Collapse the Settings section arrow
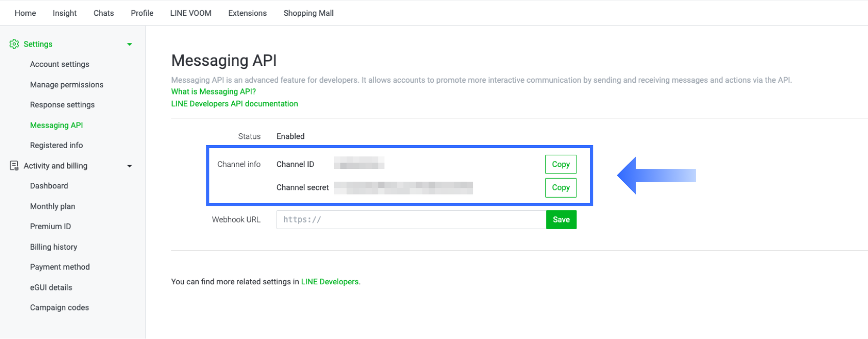Viewport: 868px width, 339px height. pos(130,44)
